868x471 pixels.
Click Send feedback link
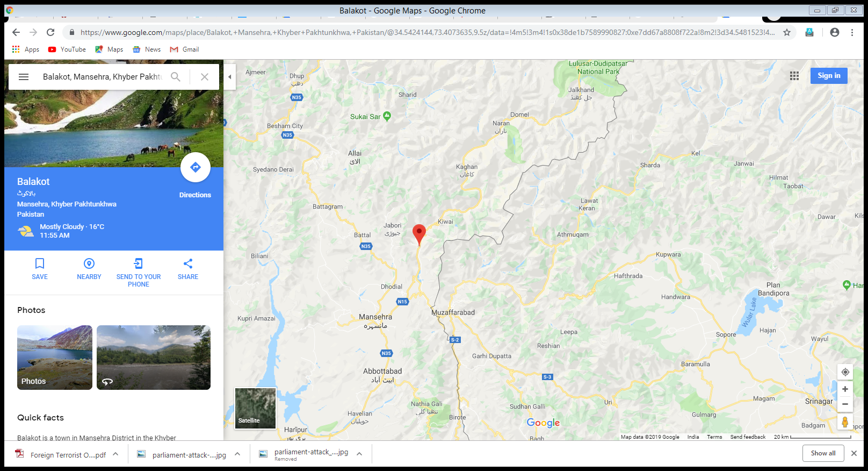pos(748,437)
